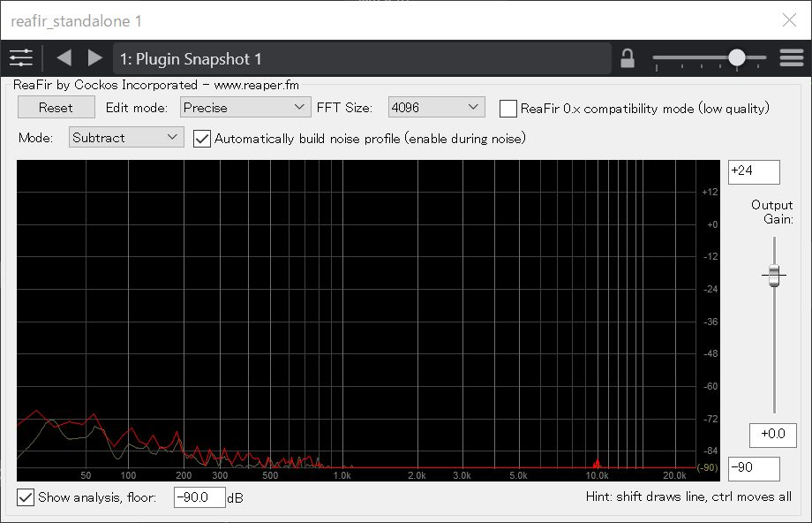Click the red spike near 10.0k

tap(597, 464)
